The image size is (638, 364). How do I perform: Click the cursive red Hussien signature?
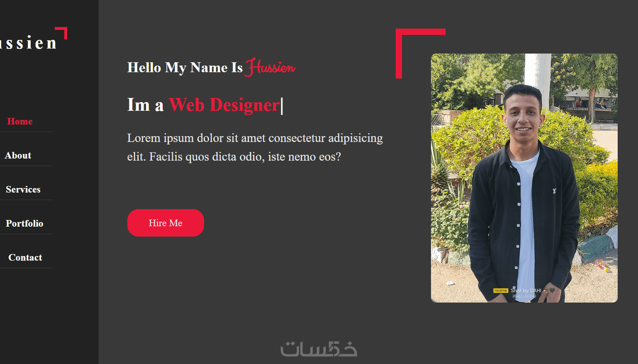pyautogui.click(x=270, y=68)
